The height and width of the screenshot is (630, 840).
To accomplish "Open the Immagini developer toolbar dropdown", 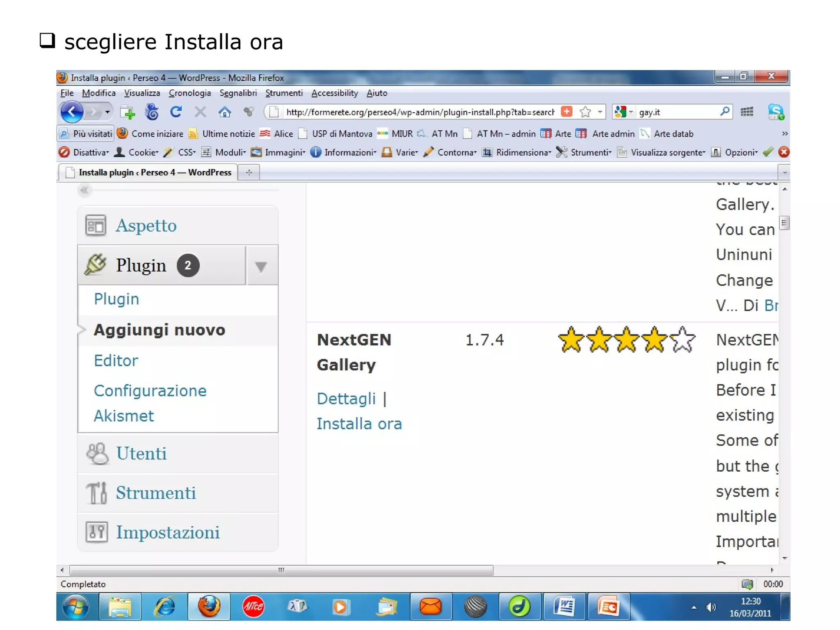I will 278,153.
